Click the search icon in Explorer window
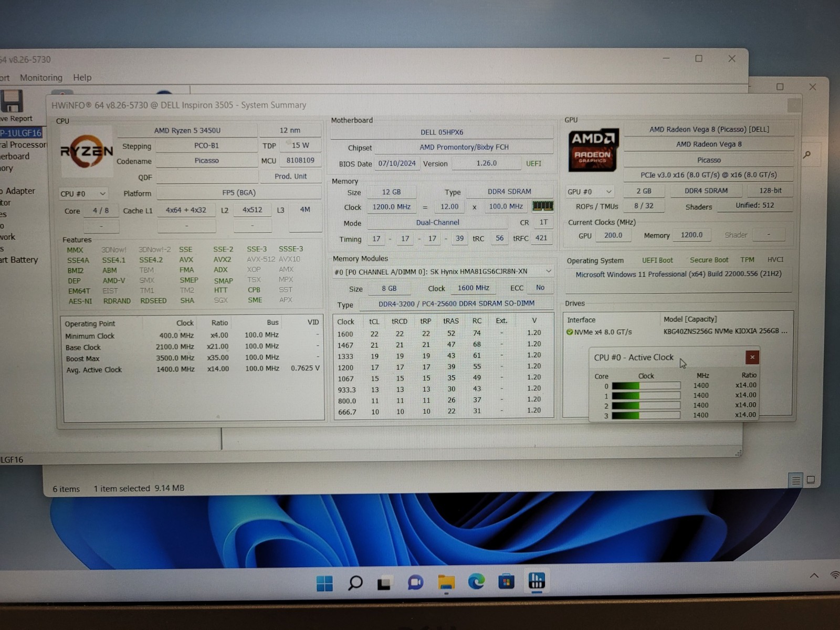Image resolution: width=840 pixels, height=630 pixels. point(807,154)
